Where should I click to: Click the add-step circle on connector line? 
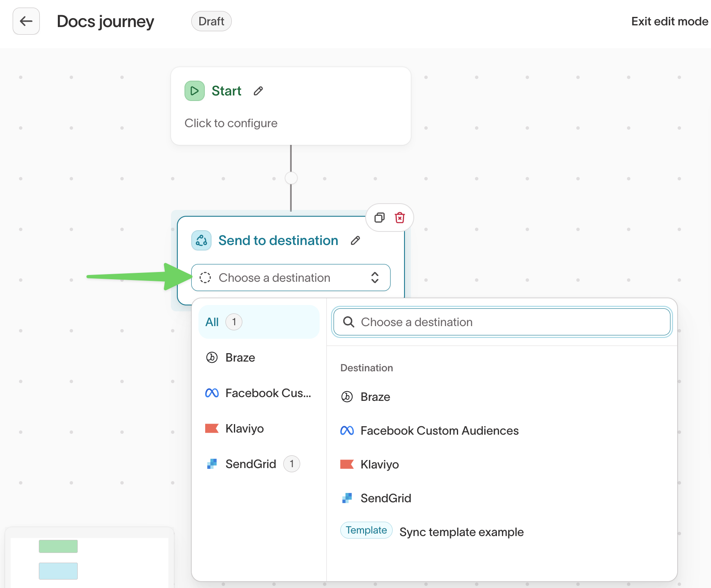coord(291,178)
